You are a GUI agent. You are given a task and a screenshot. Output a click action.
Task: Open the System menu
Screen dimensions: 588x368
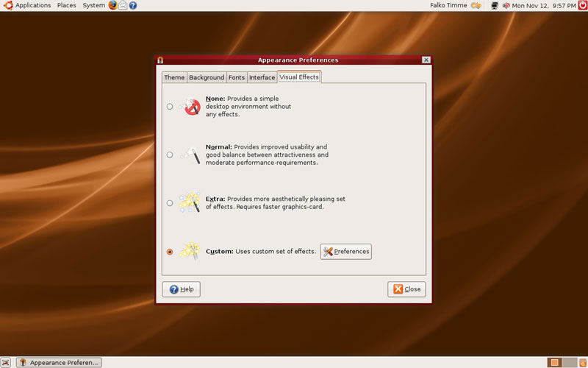click(x=94, y=5)
